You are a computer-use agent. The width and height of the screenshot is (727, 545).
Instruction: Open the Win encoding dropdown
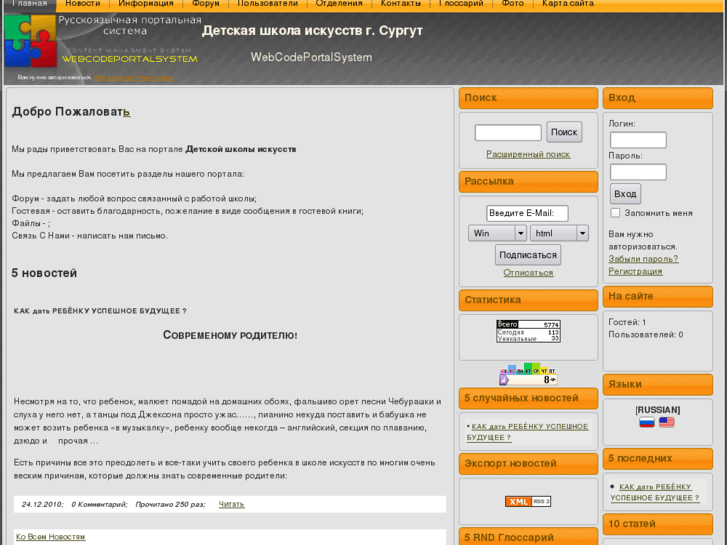click(497, 233)
